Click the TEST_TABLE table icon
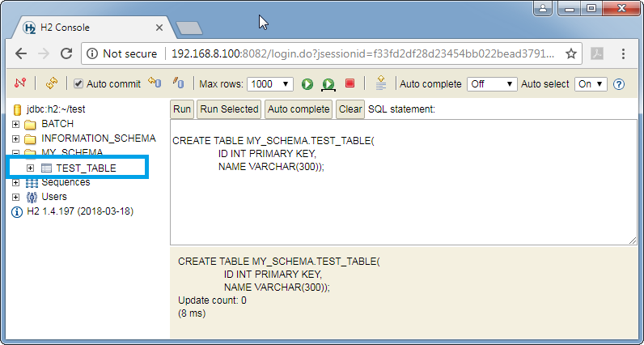This screenshot has width=644, height=345. [x=46, y=168]
